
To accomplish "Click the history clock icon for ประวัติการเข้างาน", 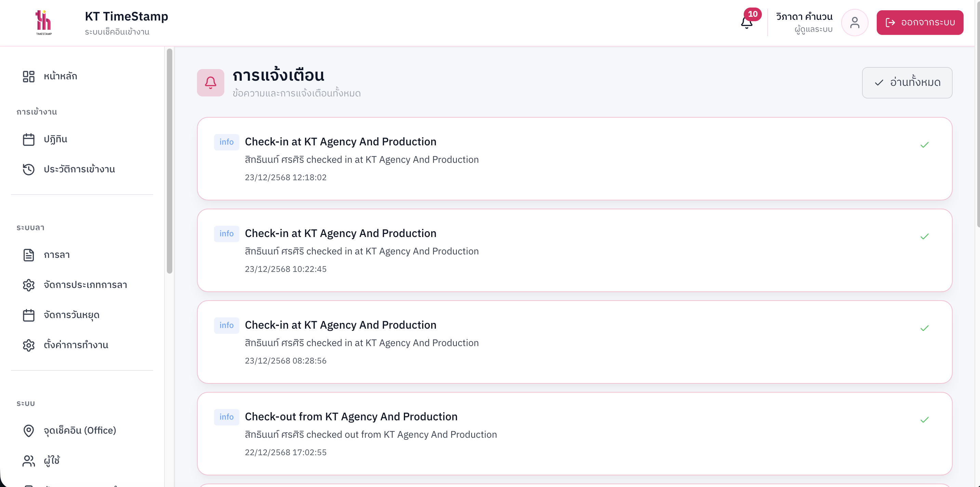I will 28,169.
